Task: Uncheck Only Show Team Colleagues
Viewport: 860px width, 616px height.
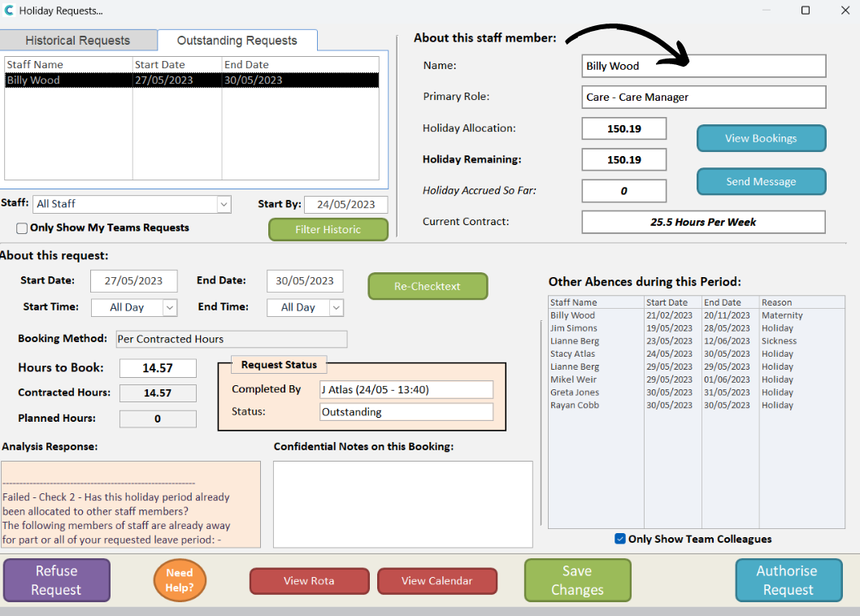Action: click(620, 539)
